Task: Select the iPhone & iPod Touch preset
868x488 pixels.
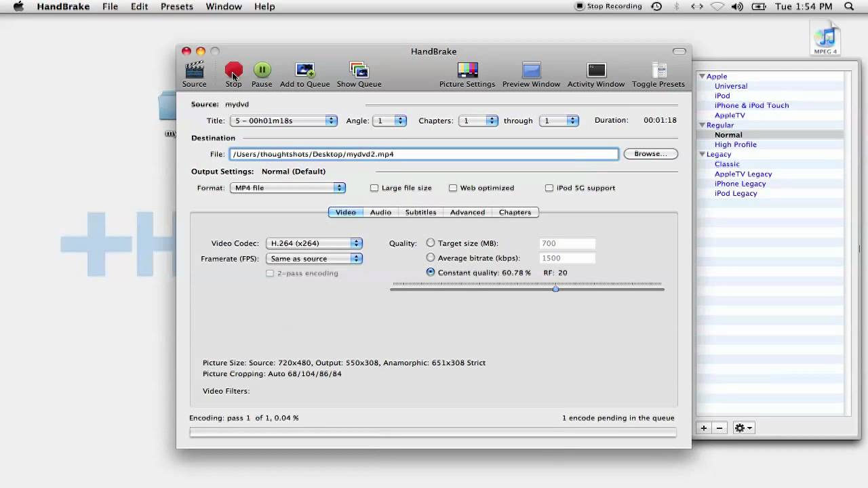Action: click(x=751, y=105)
